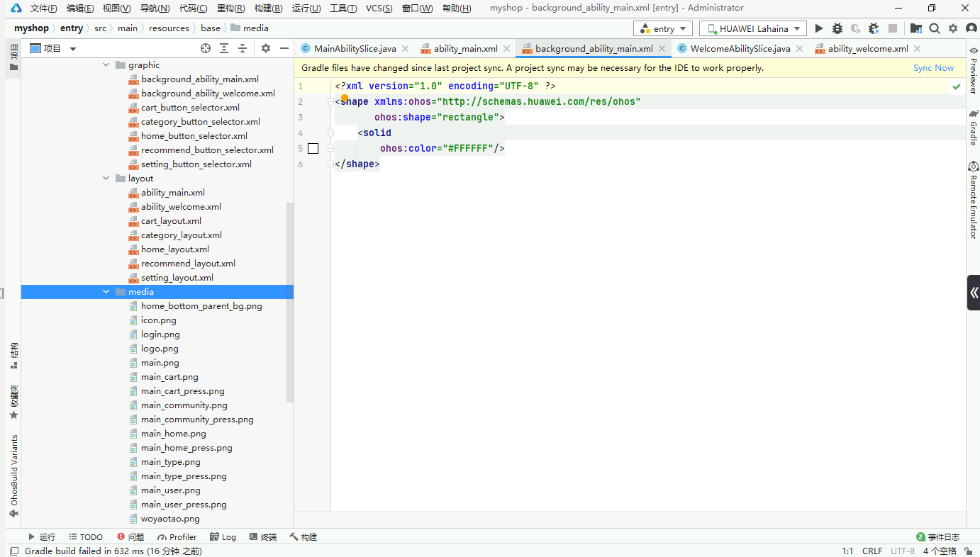Close the WelcomeAbilitySlice.java tab

pos(799,49)
